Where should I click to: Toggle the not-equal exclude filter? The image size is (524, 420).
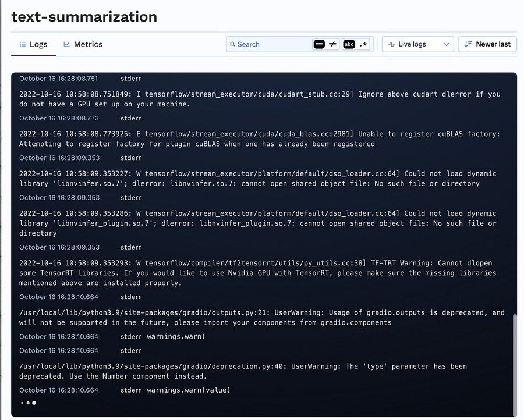(333, 44)
